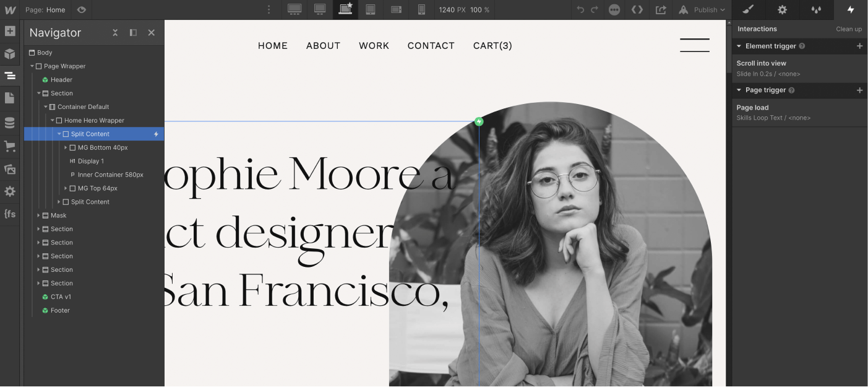868x387 pixels.
Task: Open the Ecommerce panel
Action: pyautogui.click(x=10, y=146)
